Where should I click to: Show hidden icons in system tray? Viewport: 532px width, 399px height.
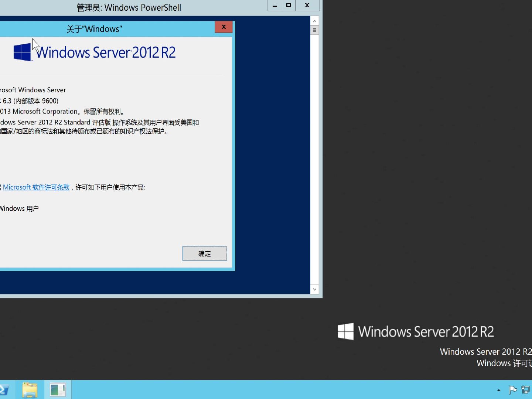point(499,390)
